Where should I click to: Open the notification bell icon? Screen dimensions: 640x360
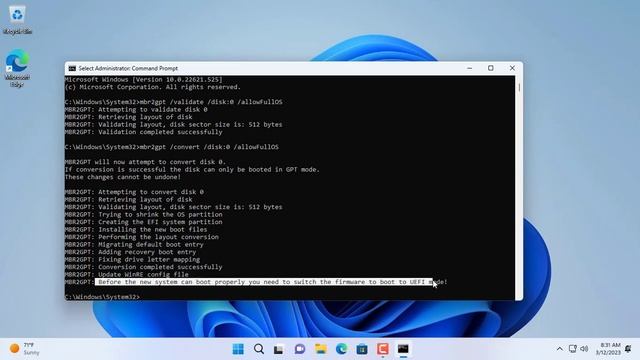628,349
